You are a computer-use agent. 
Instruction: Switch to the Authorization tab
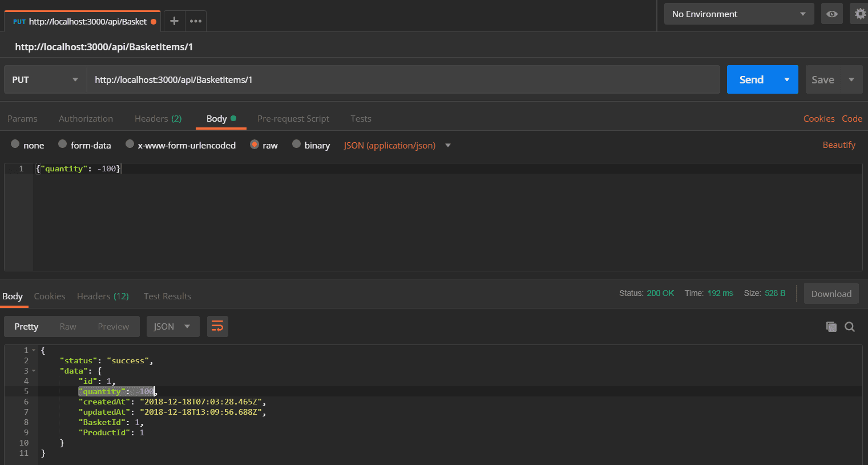pos(86,118)
